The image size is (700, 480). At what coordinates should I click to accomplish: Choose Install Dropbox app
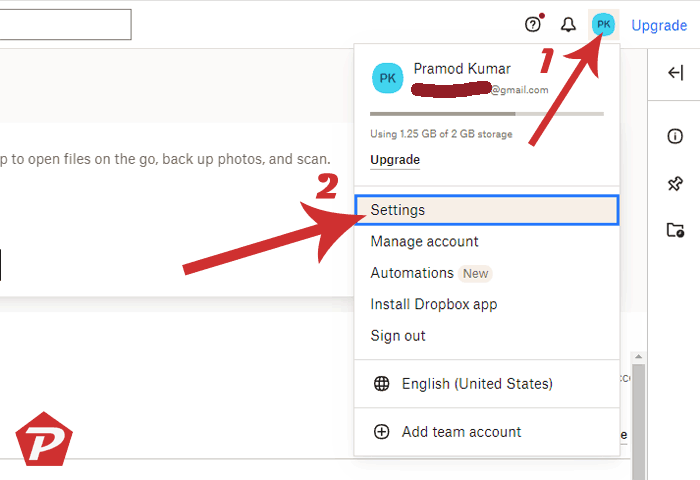pyautogui.click(x=433, y=305)
